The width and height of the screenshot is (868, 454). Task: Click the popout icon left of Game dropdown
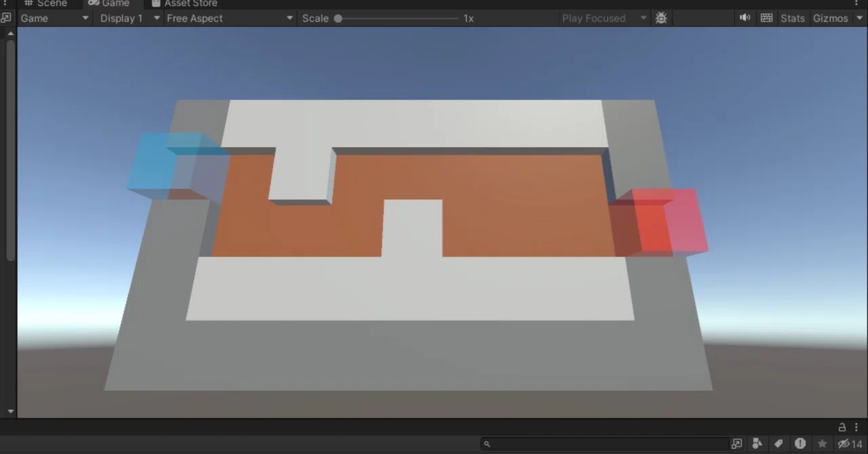tap(6, 18)
